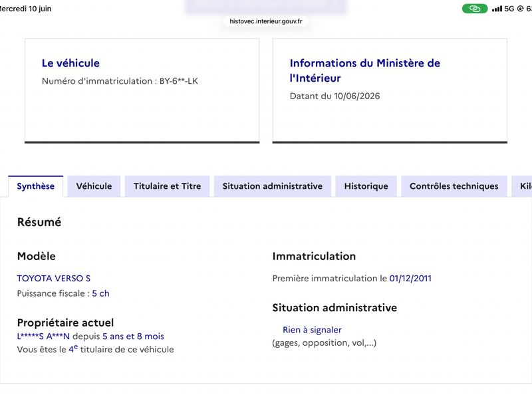
Task: Click 'Vous êtes le 4e titulaire' text
Action: pyautogui.click(x=95, y=350)
